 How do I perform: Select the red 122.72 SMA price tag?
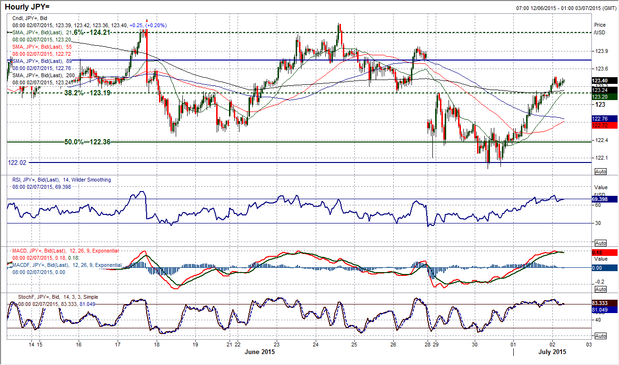tap(604, 125)
